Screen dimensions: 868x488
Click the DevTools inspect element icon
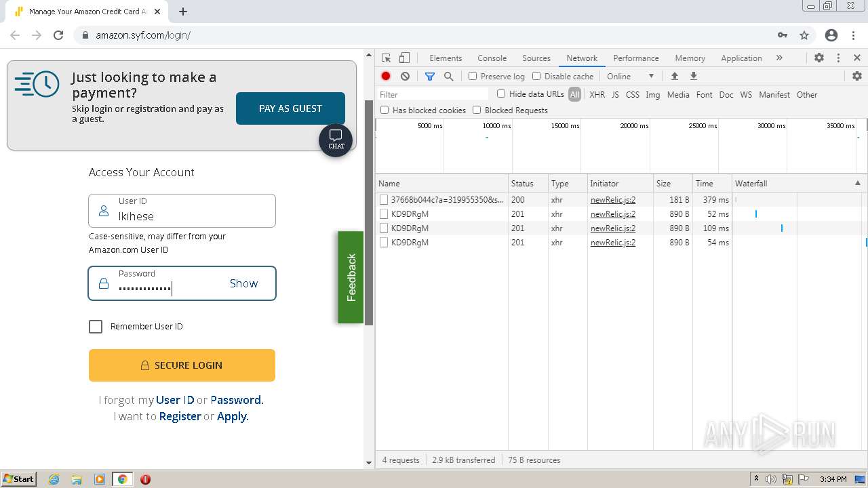386,58
